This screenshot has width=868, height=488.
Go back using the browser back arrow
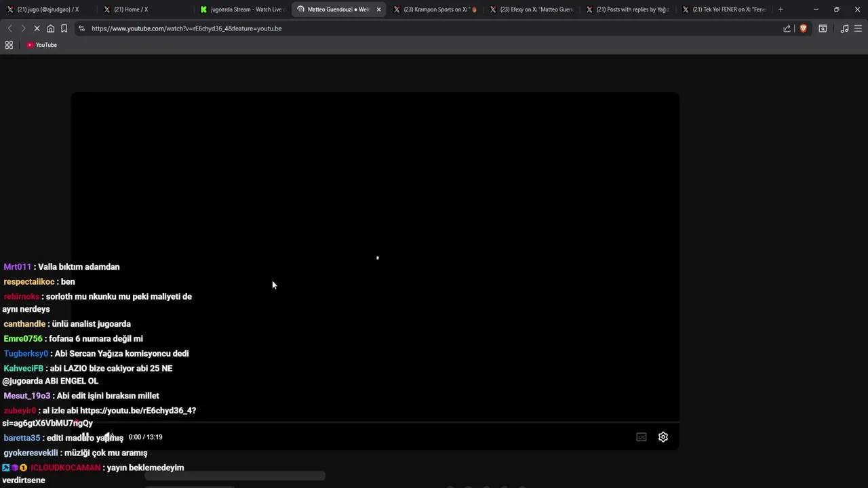9,28
